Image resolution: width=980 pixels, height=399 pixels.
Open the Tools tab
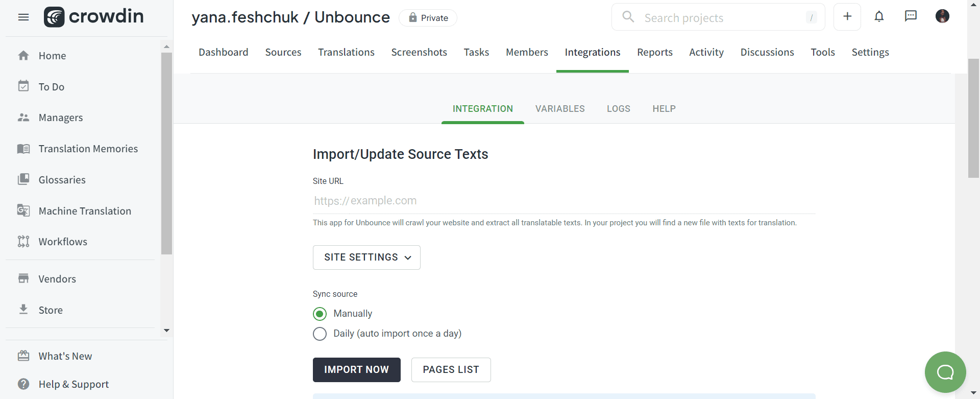pos(823,52)
